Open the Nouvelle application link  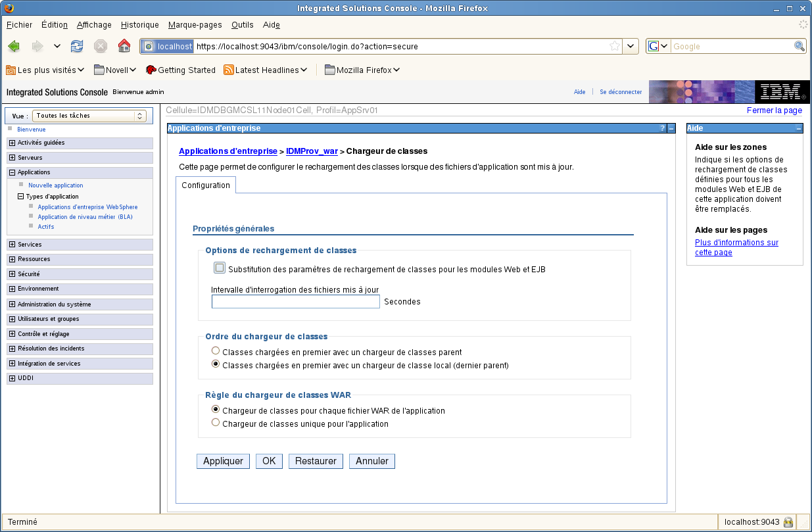point(56,185)
